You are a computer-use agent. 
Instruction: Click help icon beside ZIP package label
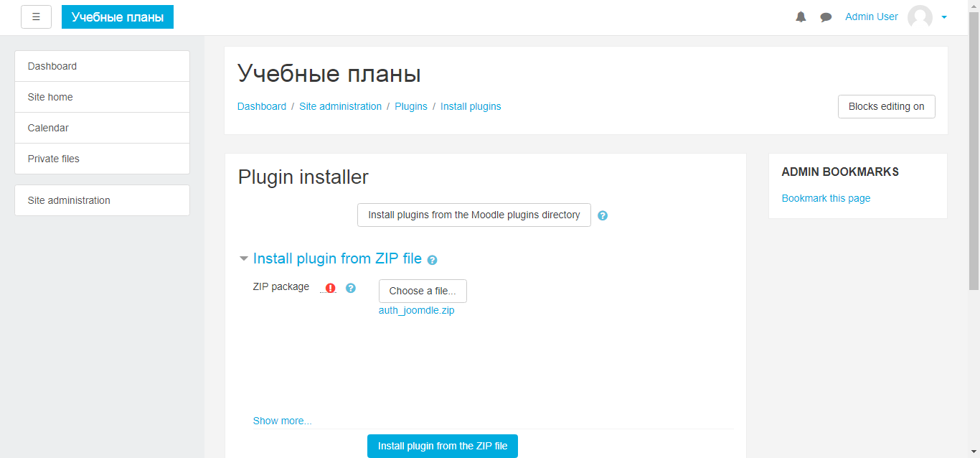pyautogui.click(x=351, y=288)
